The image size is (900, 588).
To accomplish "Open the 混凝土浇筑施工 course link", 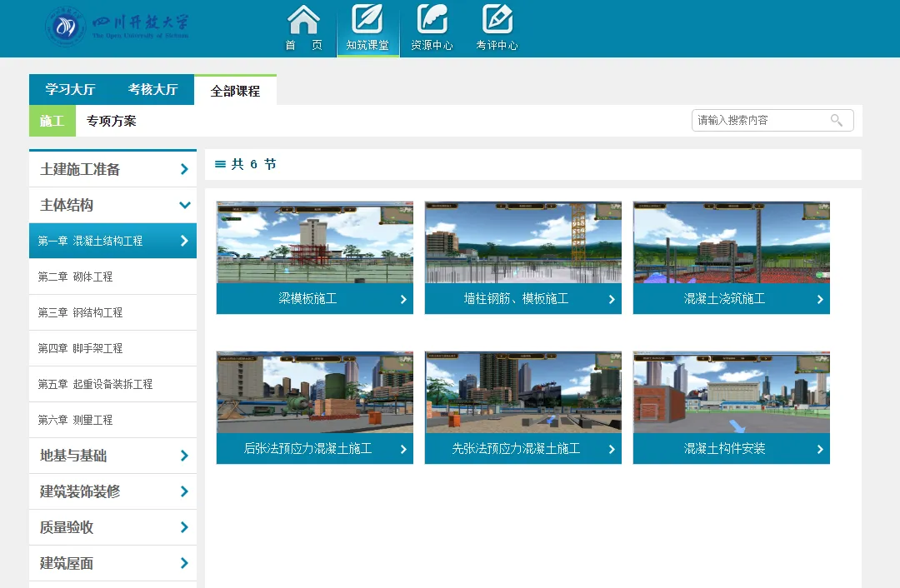I will coord(724,299).
